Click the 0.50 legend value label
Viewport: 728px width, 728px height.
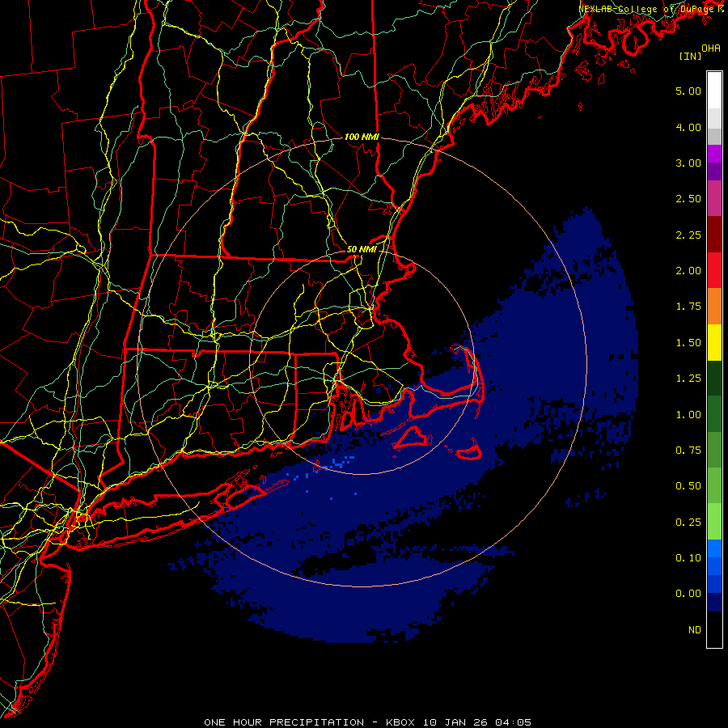click(x=688, y=486)
